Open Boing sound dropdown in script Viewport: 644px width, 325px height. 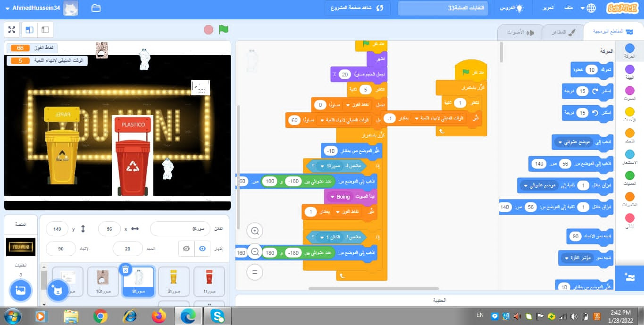click(341, 197)
